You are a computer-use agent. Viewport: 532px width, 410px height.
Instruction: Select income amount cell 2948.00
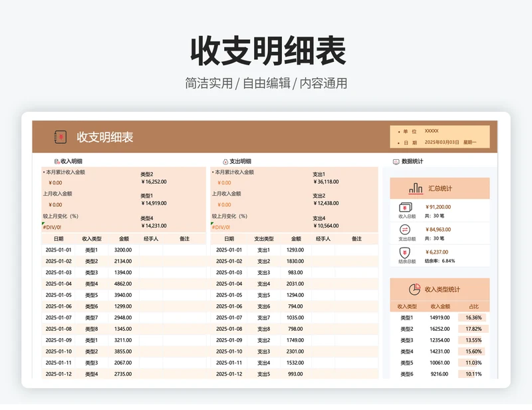pyautogui.click(x=123, y=317)
